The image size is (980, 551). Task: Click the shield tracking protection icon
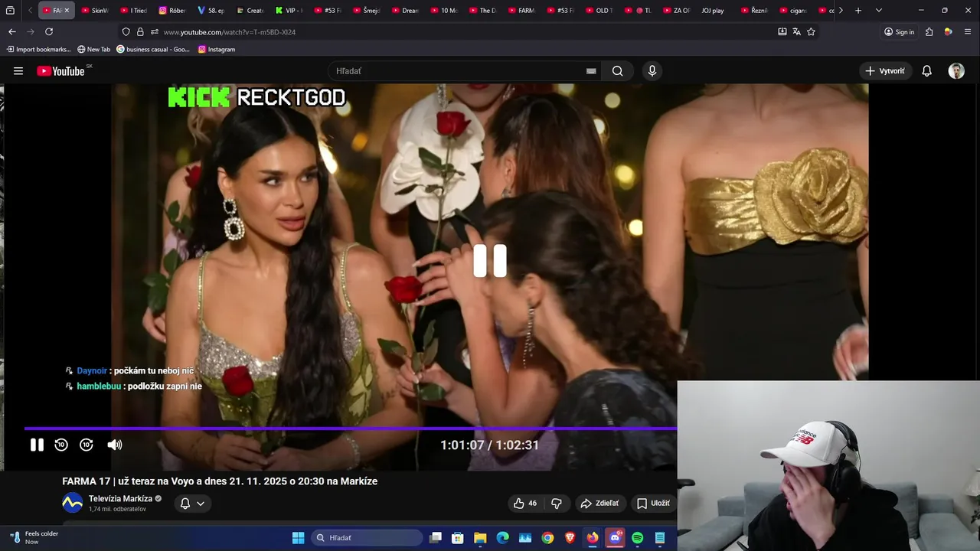tap(126, 32)
